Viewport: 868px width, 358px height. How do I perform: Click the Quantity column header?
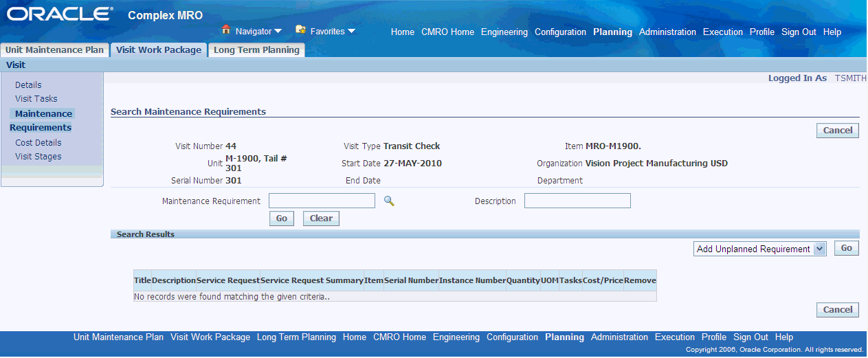(x=523, y=280)
